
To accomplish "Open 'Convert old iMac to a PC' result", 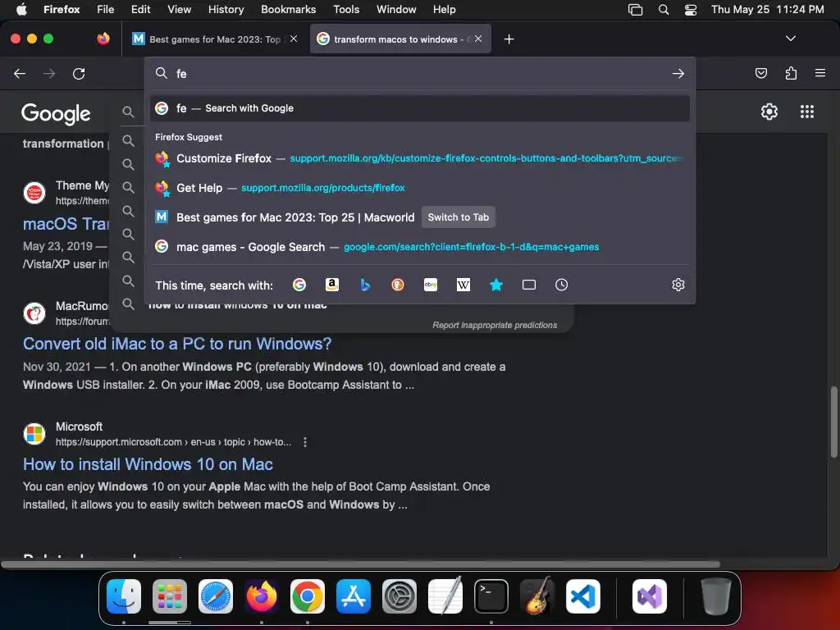I will 177,344.
